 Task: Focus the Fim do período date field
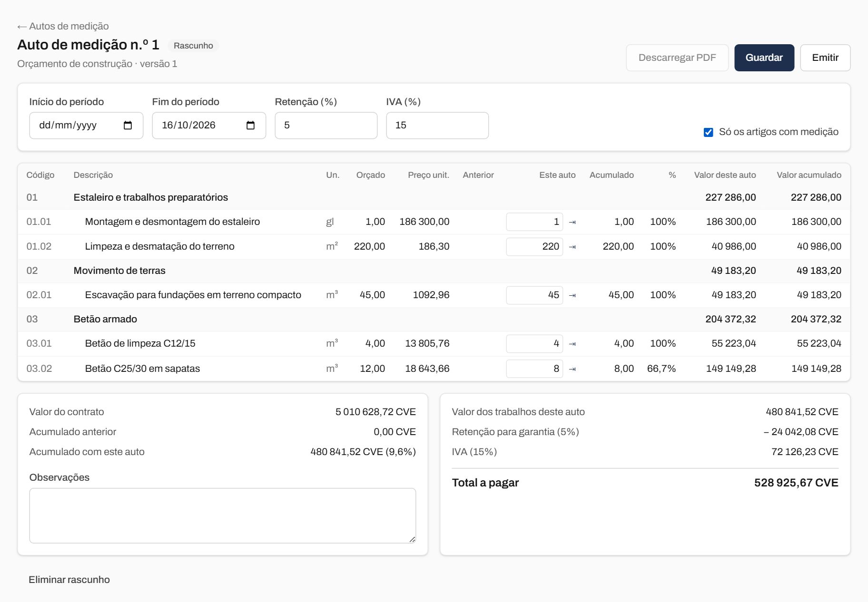coord(209,126)
